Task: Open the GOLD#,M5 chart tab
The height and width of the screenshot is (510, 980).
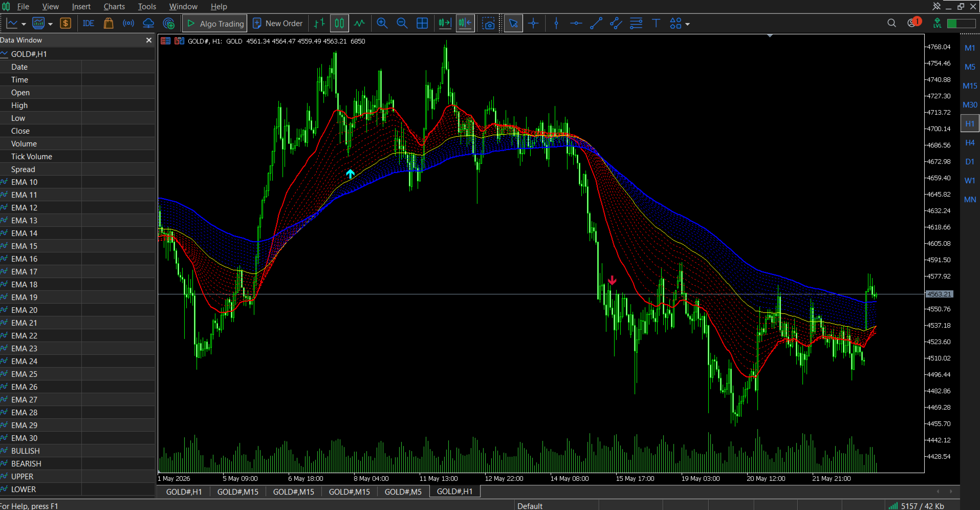Action: 403,492
